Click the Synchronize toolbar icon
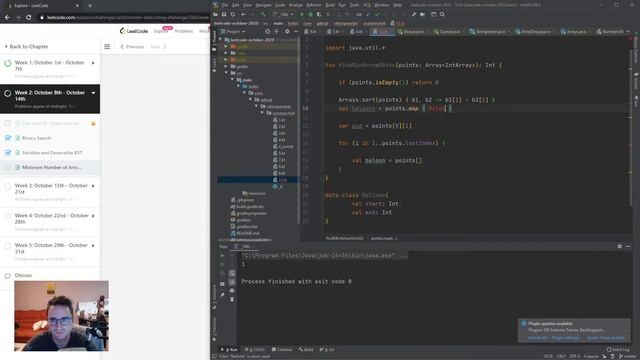The height and width of the screenshot is (360, 640). point(233,14)
